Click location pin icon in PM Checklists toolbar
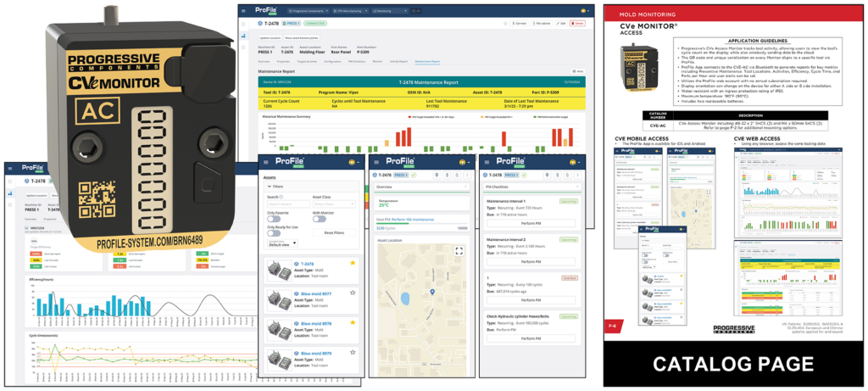The image size is (868, 391). click(x=548, y=175)
